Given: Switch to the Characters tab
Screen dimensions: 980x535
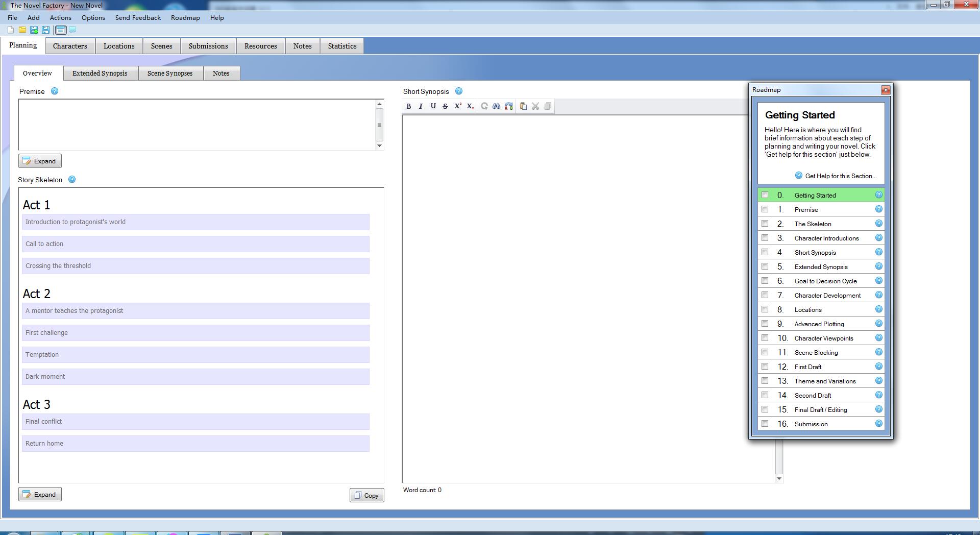Looking at the screenshot, I should 70,46.
